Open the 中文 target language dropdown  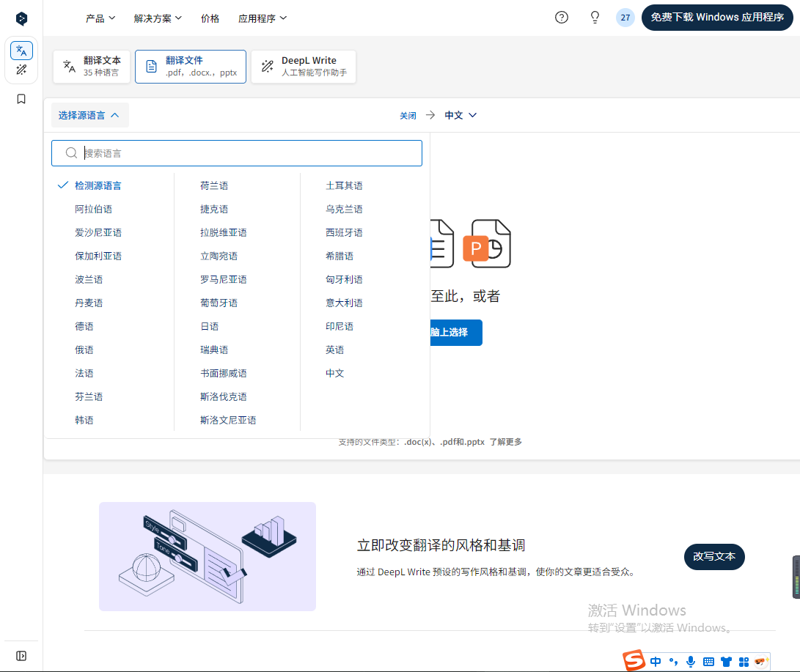click(x=460, y=115)
